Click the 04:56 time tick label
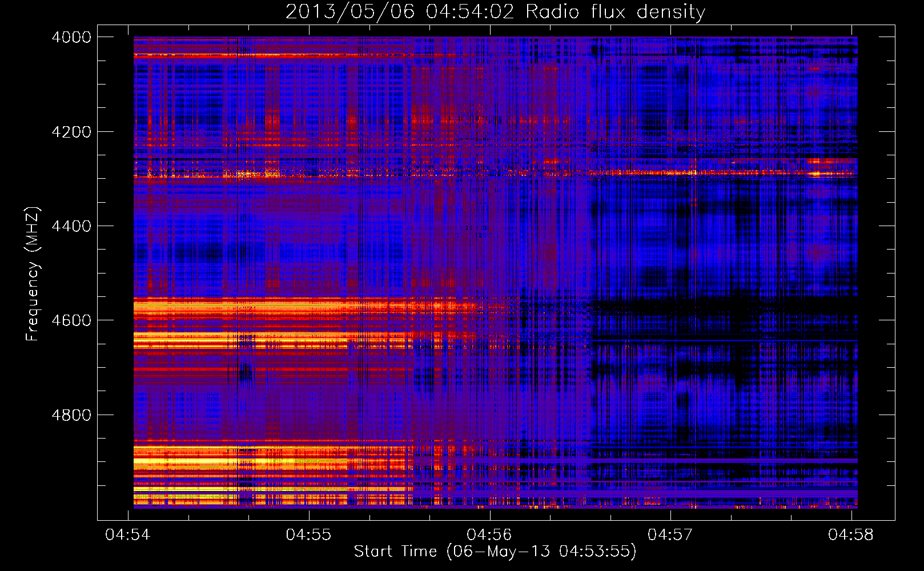924x571 pixels. pyautogui.click(x=489, y=534)
